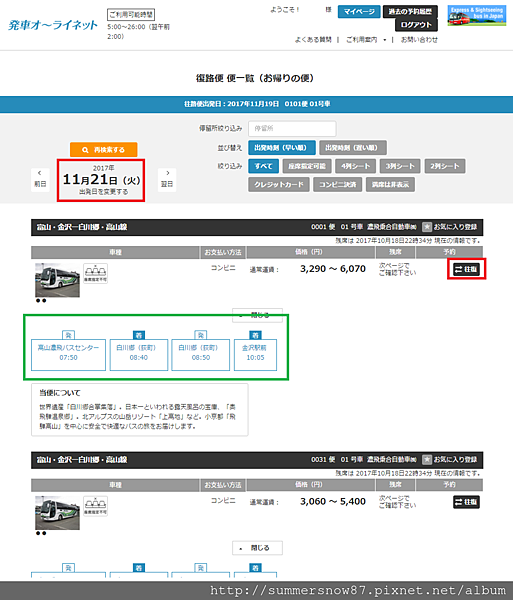Click the 復路便 便一覧 page title
This screenshot has height=600, width=513.
(x=255, y=78)
